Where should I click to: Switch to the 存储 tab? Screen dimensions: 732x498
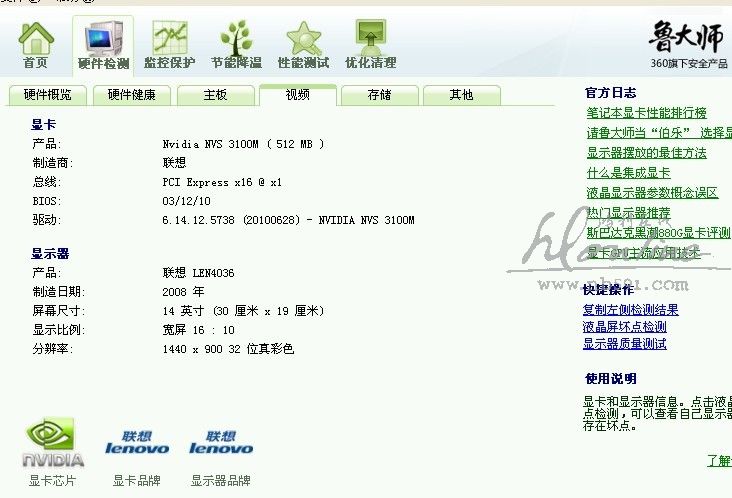click(380, 95)
